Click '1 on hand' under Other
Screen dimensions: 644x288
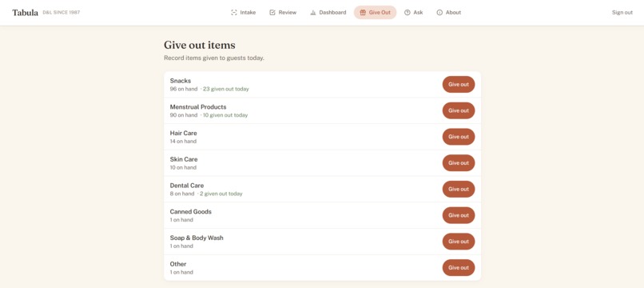click(181, 272)
